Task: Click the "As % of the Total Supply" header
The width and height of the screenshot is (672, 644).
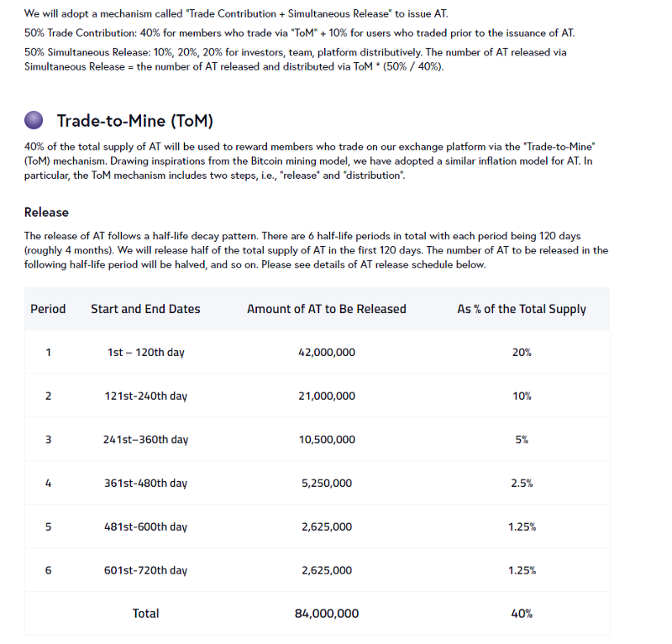Action: [x=521, y=309]
